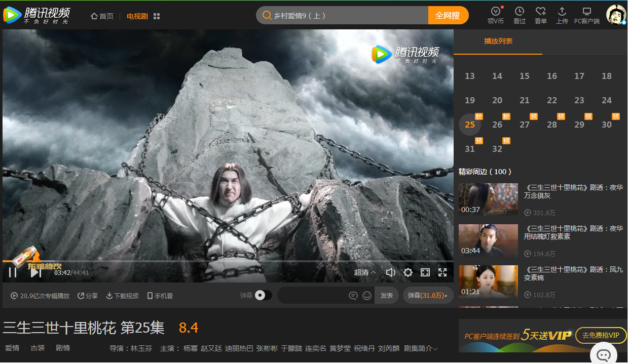Open the 古装 genre tag
Screen dimensions: 628x364
(38, 348)
